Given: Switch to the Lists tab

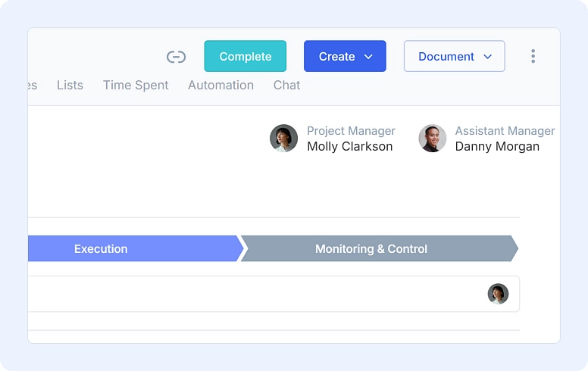Looking at the screenshot, I should point(70,85).
